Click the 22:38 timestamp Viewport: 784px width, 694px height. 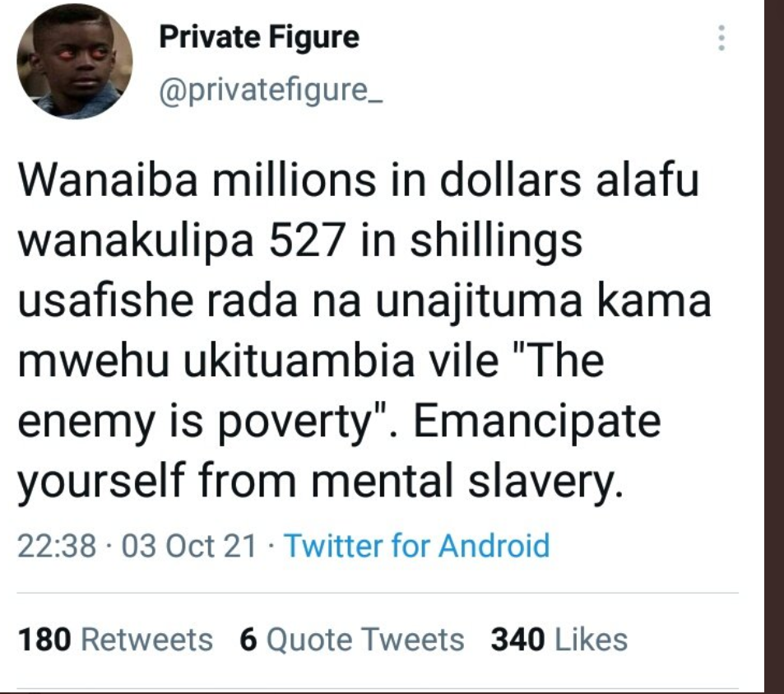coord(57,545)
